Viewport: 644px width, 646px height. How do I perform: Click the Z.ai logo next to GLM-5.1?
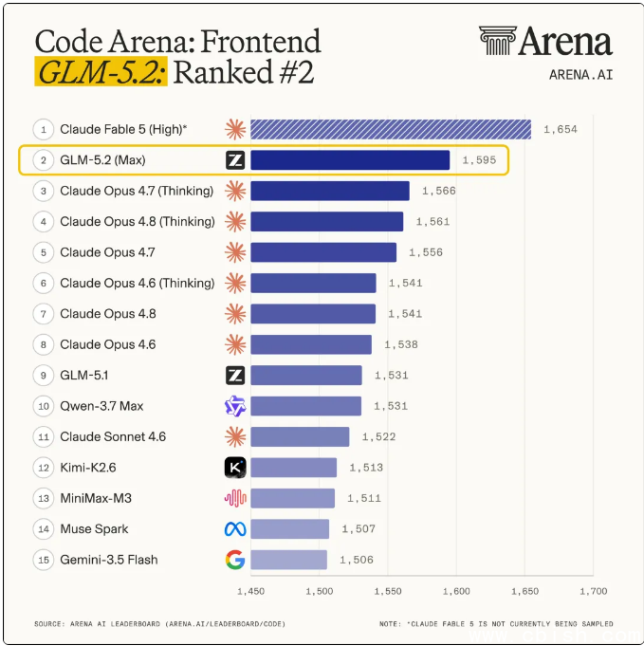tap(235, 376)
